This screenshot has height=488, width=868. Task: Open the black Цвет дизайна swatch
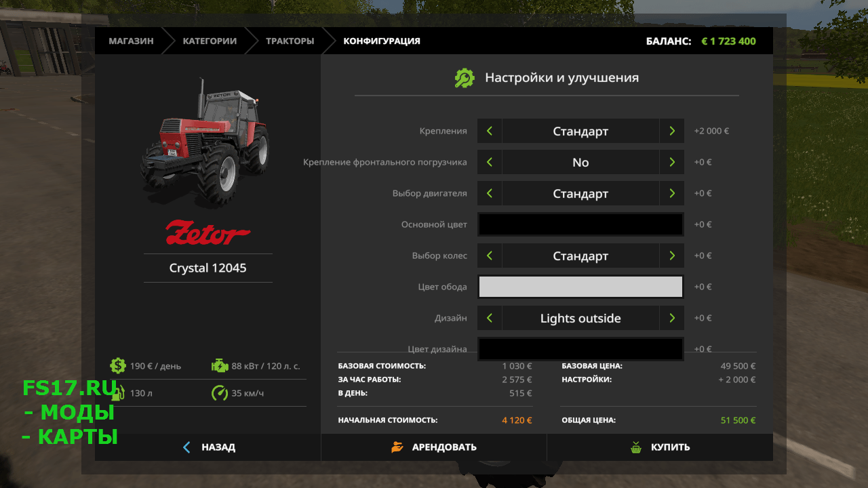[x=580, y=349]
